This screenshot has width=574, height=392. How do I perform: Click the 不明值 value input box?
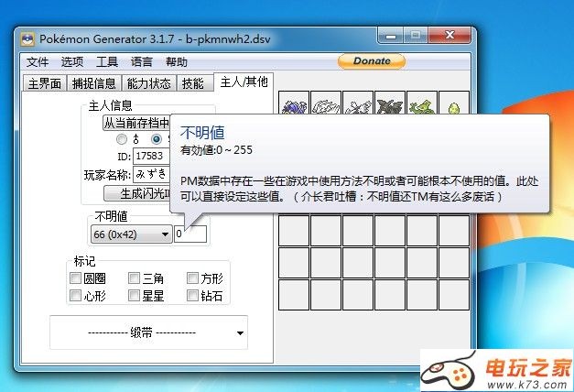tap(190, 234)
